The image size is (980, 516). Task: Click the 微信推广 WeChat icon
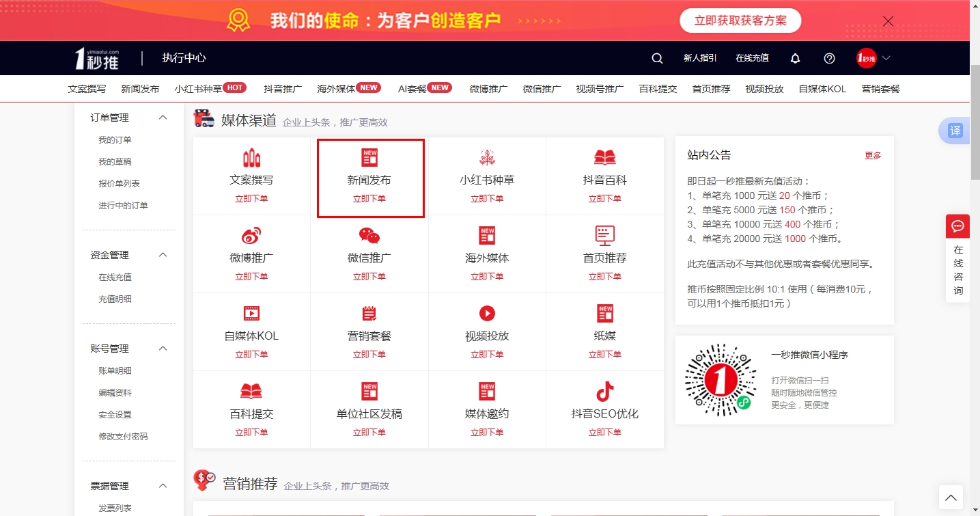click(369, 236)
